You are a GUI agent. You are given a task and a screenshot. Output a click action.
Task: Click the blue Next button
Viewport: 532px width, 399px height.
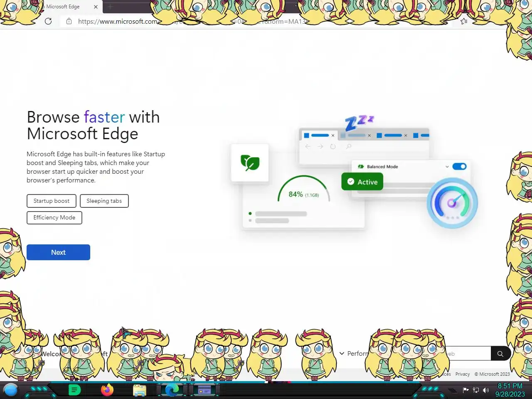pos(58,252)
